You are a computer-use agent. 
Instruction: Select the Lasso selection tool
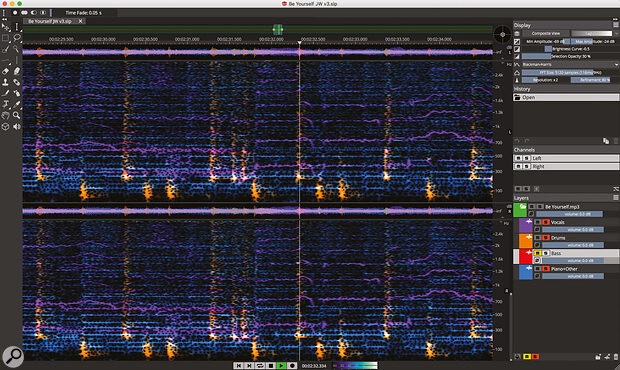[x=17, y=38]
